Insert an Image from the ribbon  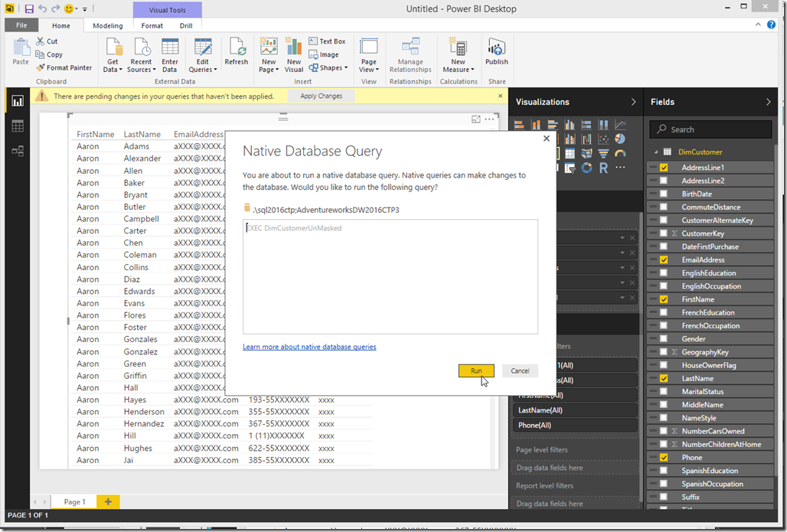[x=324, y=54]
